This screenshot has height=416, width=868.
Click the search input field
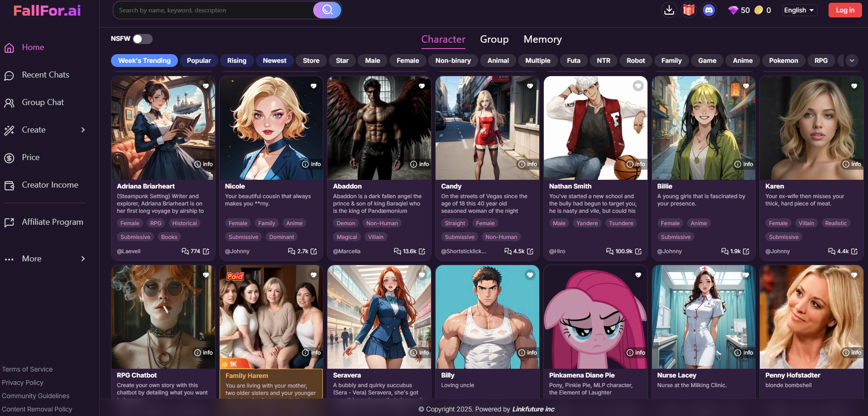click(x=213, y=10)
